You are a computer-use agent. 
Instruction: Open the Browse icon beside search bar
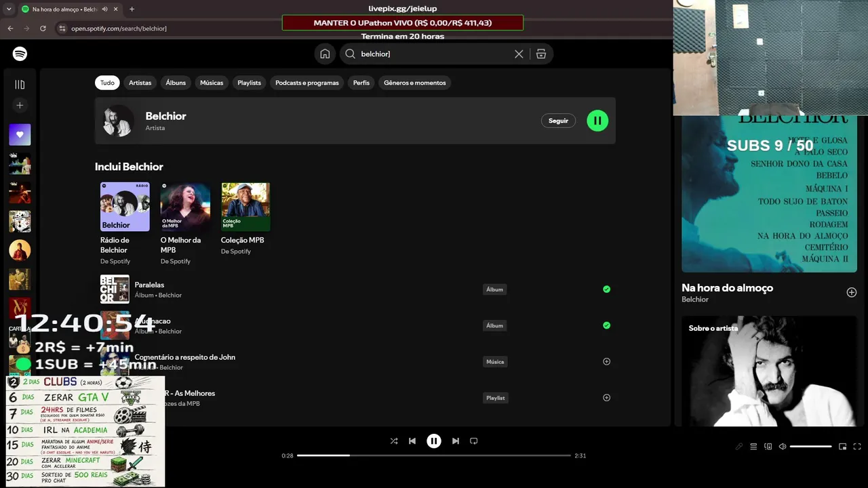541,54
